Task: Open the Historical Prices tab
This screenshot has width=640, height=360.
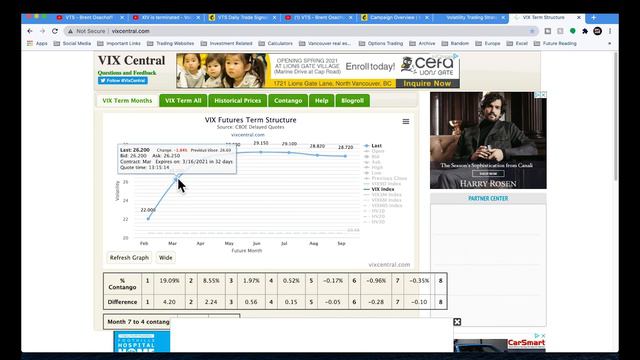Action: point(238,100)
